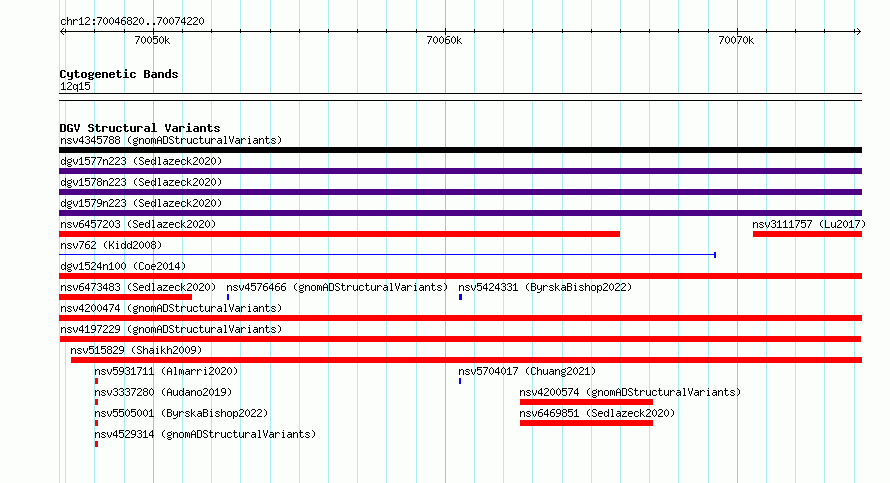Open nsv4197229 gnomADStructuralVariants label
Viewport: 890px width, 483px height.
pyautogui.click(x=171, y=329)
